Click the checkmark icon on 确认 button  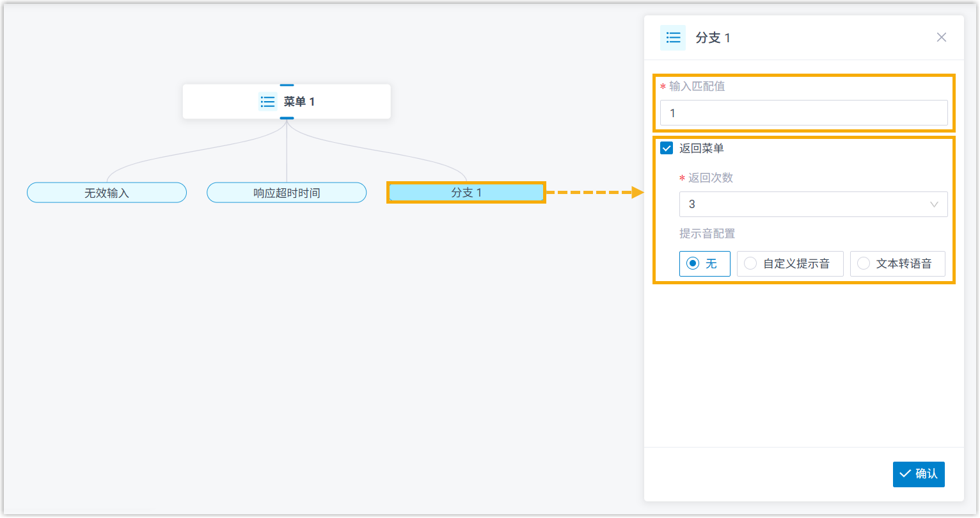pyautogui.click(x=905, y=474)
